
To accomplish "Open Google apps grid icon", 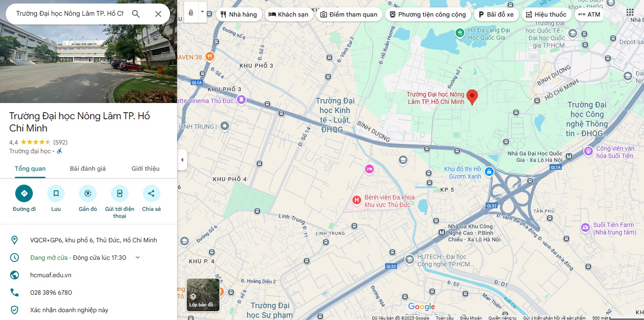I will coord(630,12).
